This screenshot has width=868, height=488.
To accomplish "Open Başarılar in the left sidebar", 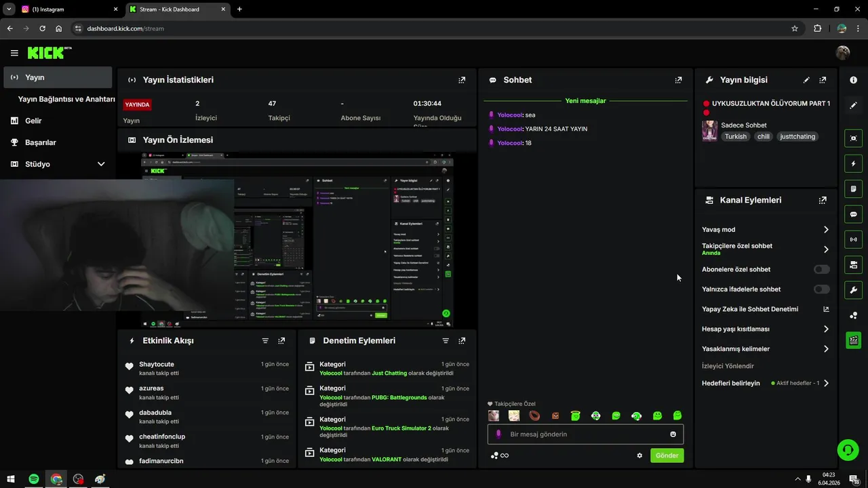I will (58, 142).
